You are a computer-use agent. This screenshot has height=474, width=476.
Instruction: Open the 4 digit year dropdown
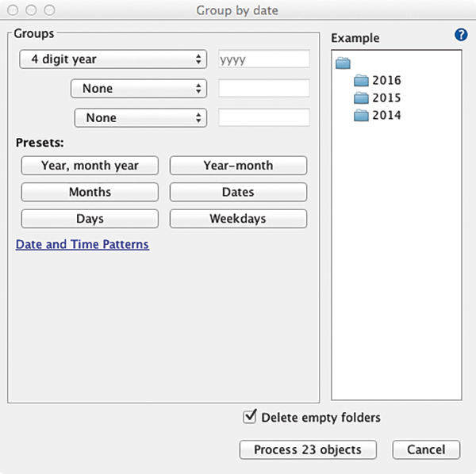pos(113,59)
